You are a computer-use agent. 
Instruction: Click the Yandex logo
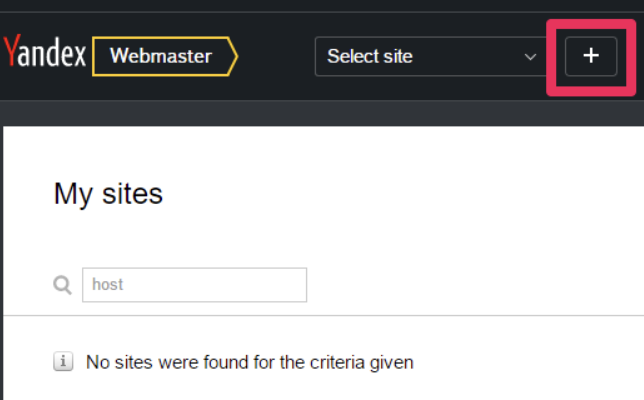click(x=45, y=56)
